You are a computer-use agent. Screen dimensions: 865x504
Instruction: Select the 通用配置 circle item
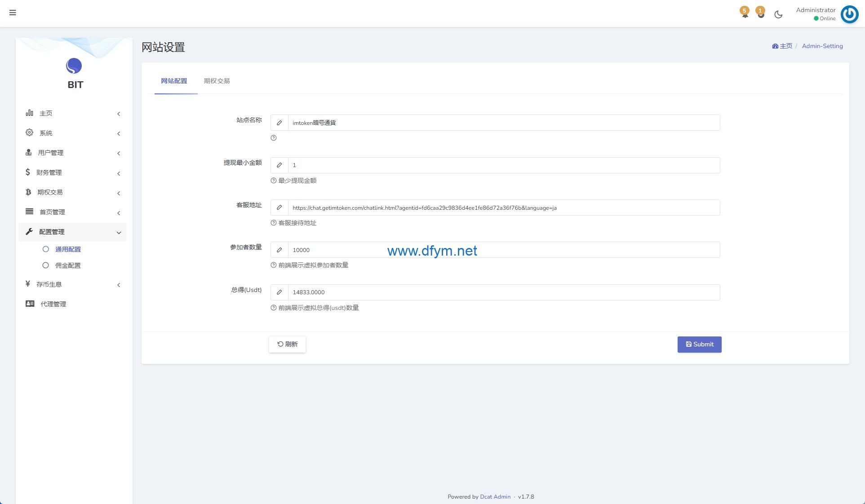(x=45, y=249)
